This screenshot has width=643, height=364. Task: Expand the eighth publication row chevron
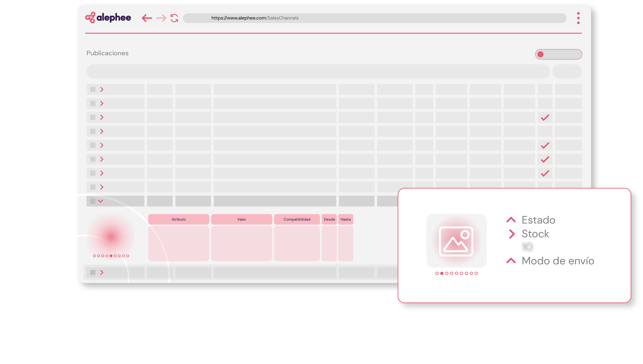click(102, 187)
